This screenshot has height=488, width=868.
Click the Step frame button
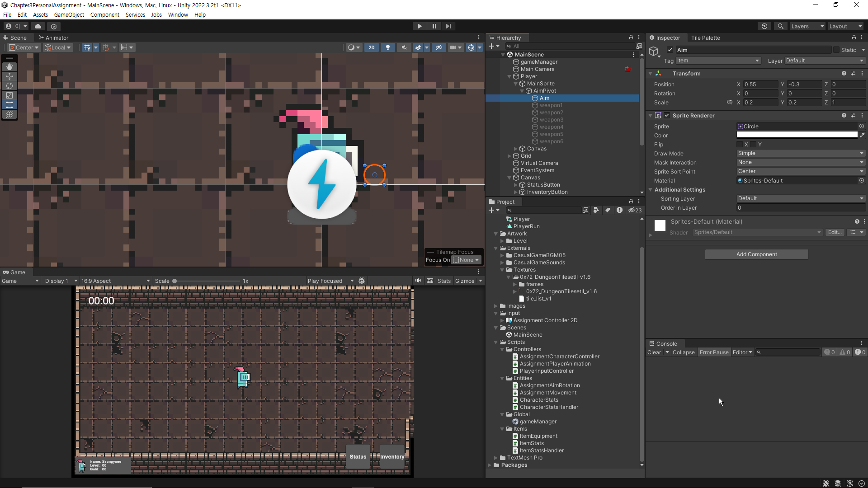tap(448, 26)
